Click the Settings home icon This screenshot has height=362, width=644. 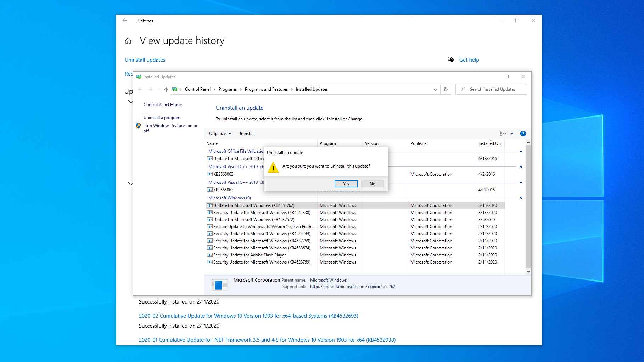tap(128, 41)
